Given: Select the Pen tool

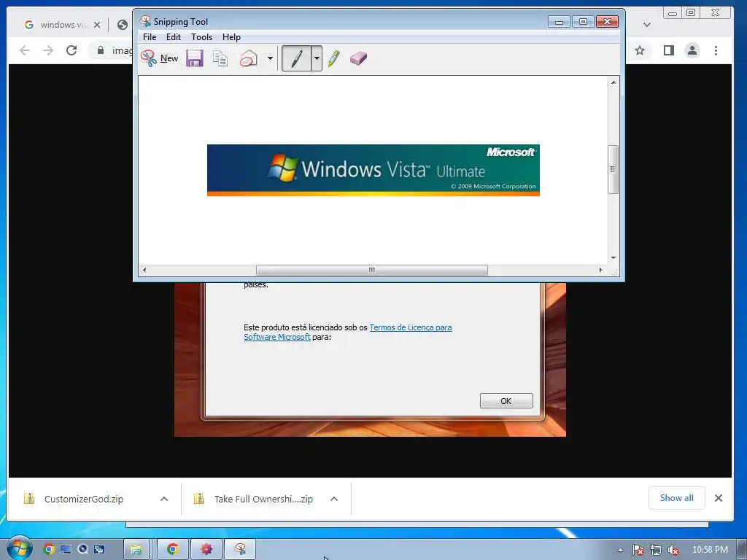Looking at the screenshot, I should pyautogui.click(x=296, y=58).
